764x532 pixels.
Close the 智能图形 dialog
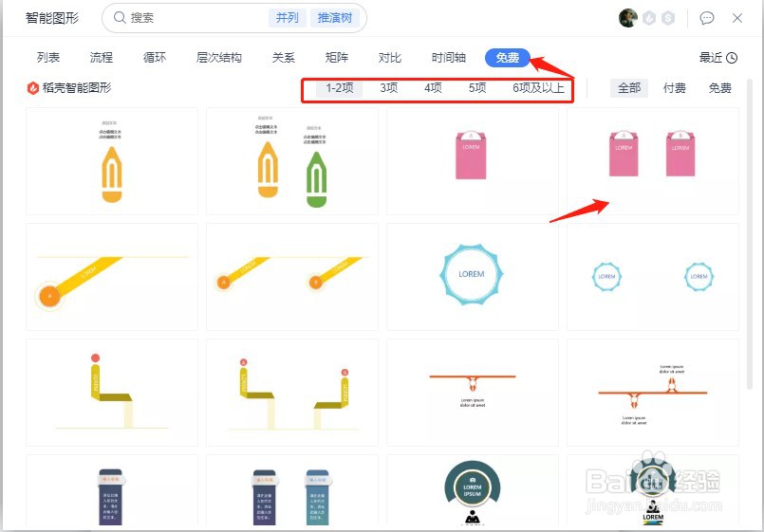tap(737, 18)
